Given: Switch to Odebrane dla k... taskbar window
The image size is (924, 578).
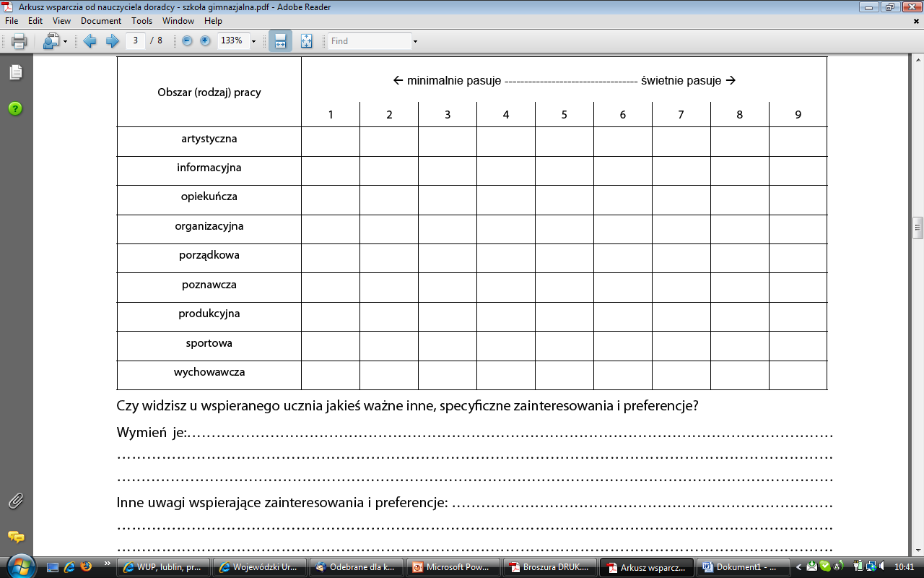Looking at the screenshot, I should pyautogui.click(x=357, y=567).
